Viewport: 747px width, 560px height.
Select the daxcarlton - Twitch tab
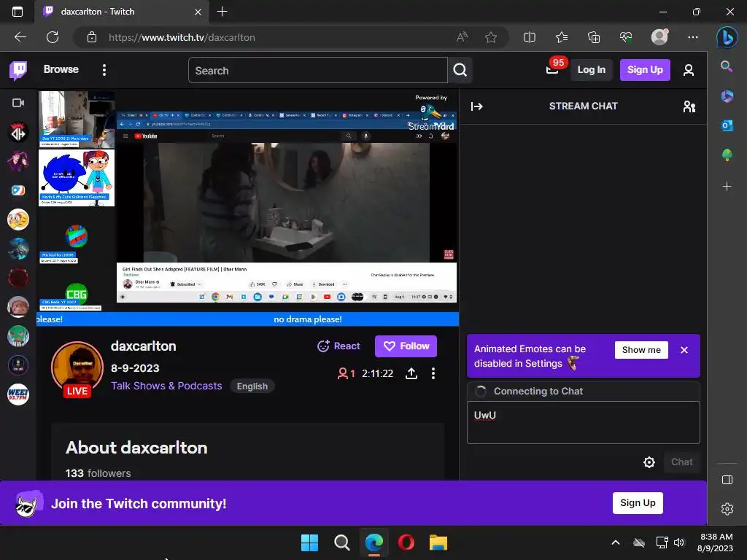122,12
